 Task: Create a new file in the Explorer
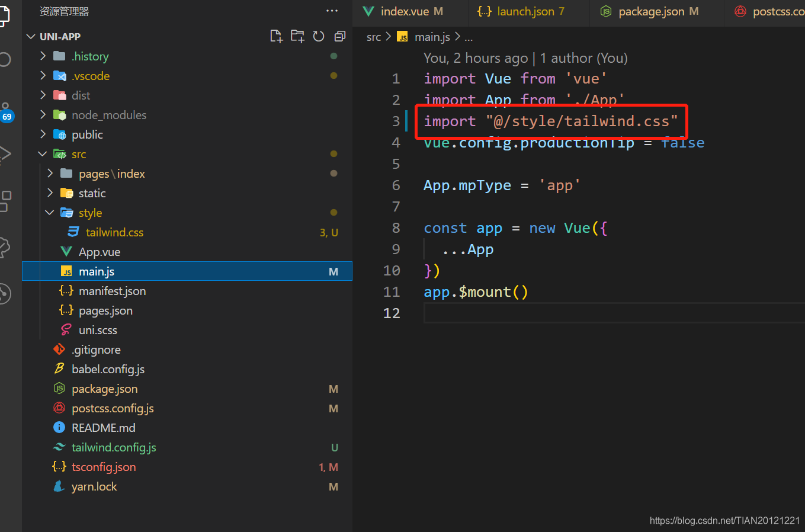[x=276, y=36]
